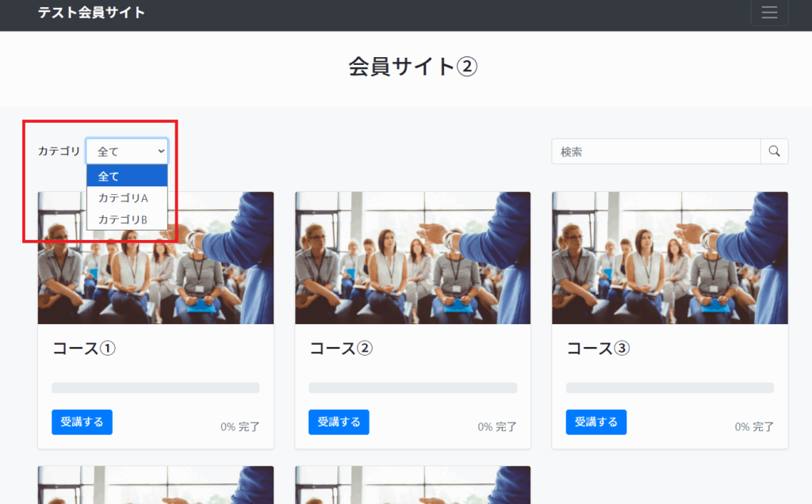Click the コース② progress bar
This screenshot has height=504, width=812.
coord(412,388)
